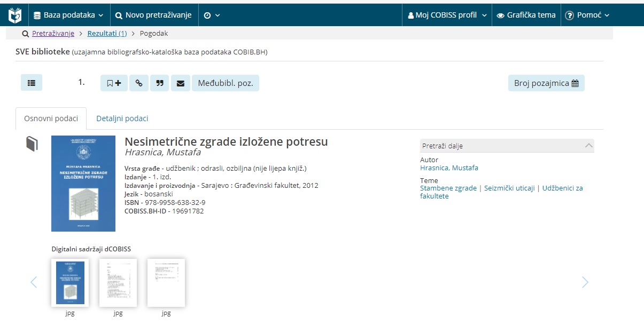Open the Baza podataka dropdown
The width and height of the screenshot is (644, 333).
68,15
